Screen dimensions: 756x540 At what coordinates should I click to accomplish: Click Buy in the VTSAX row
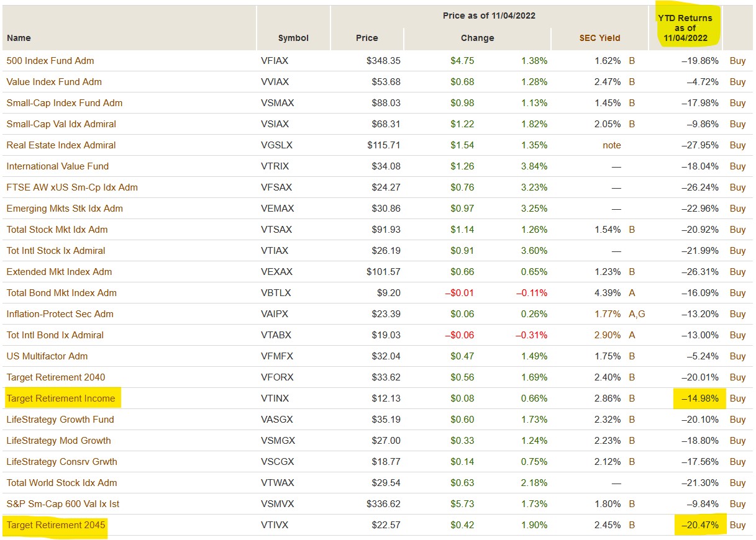pos(737,230)
